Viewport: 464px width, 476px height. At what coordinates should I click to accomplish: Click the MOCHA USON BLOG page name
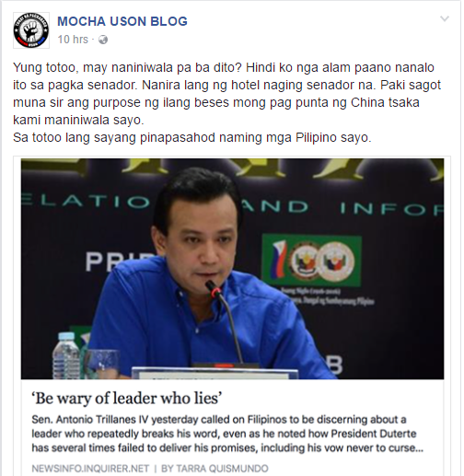[122, 21]
